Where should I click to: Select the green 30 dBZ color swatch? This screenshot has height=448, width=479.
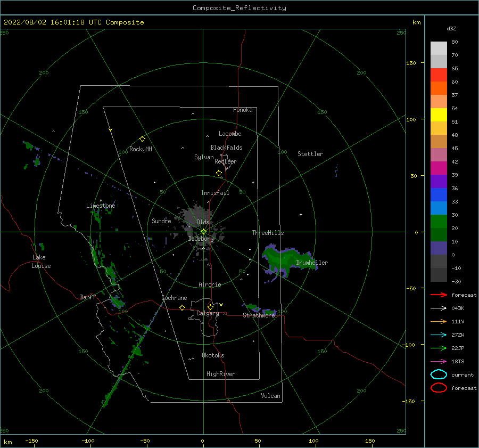pos(439,221)
